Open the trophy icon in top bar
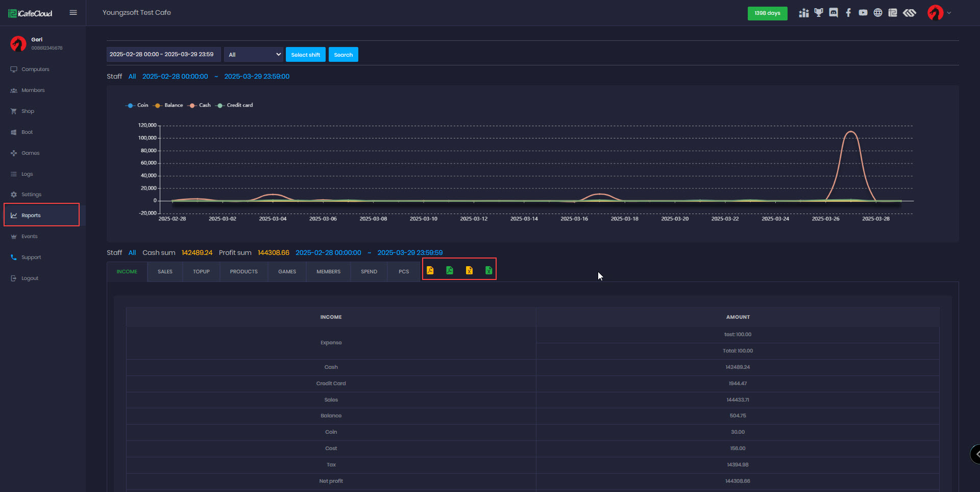This screenshot has height=492, width=980. (x=819, y=13)
